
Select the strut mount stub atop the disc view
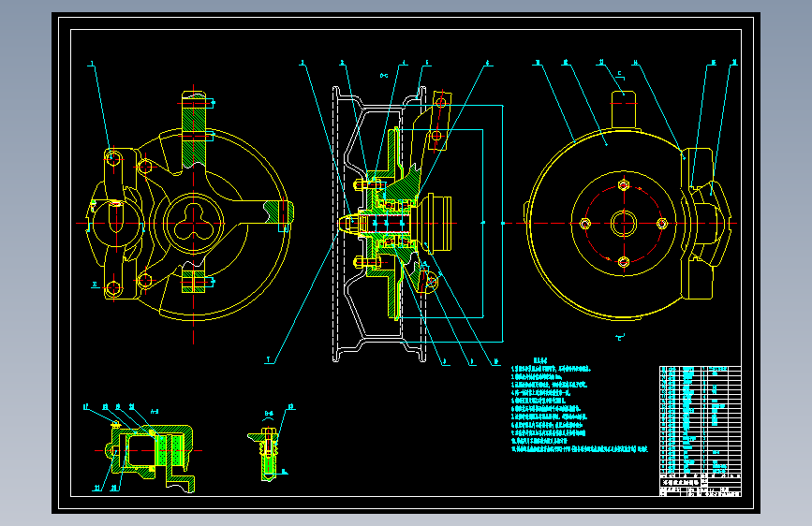[x=624, y=110]
